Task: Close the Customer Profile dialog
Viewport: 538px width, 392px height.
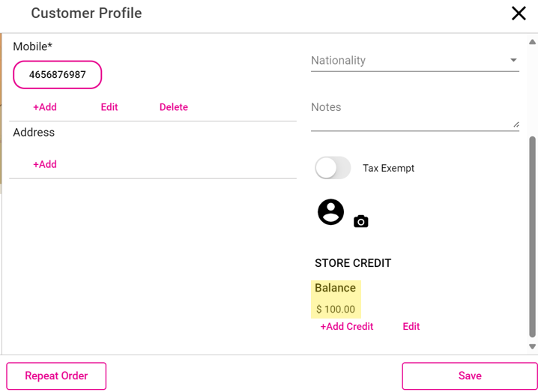Action: pyautogui.click(x=519, y=13)
